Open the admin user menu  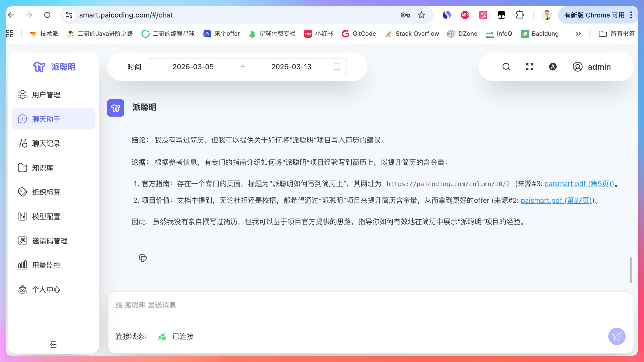pos(591,67)
